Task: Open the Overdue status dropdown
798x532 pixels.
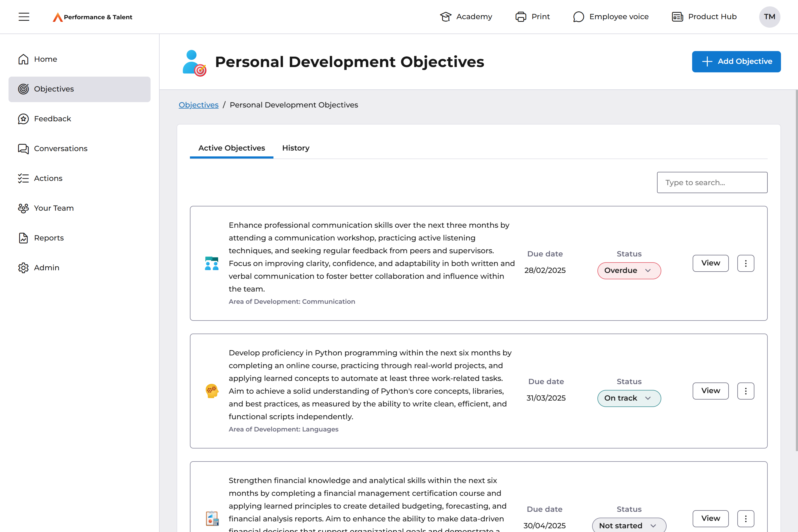Action: point(629,270)
